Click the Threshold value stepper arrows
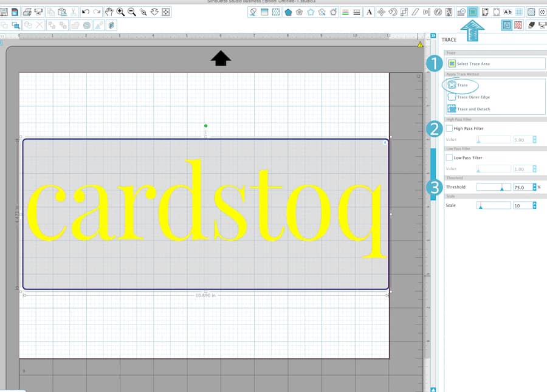Image resolution: width=547 pixels, height=392 pixels. tap(534, 187)
